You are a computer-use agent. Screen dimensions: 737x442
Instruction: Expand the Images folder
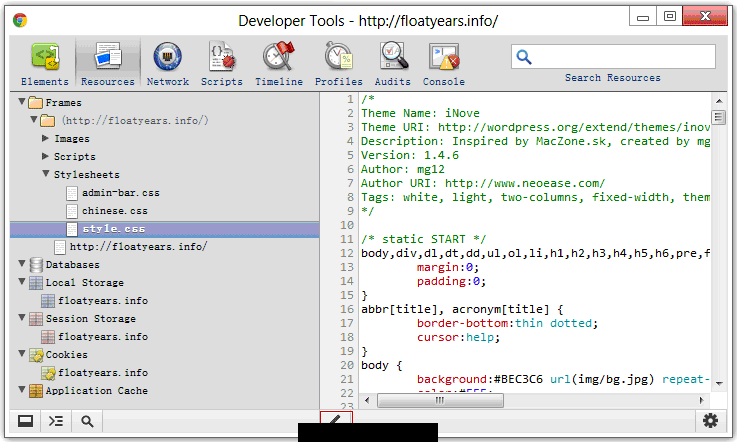pos(45,138)
